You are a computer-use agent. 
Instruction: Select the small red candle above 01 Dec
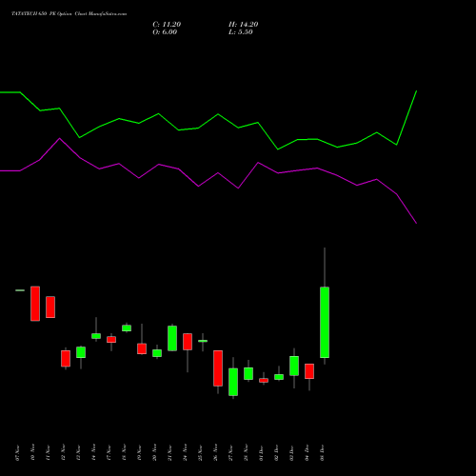click(x=264, y=380)
